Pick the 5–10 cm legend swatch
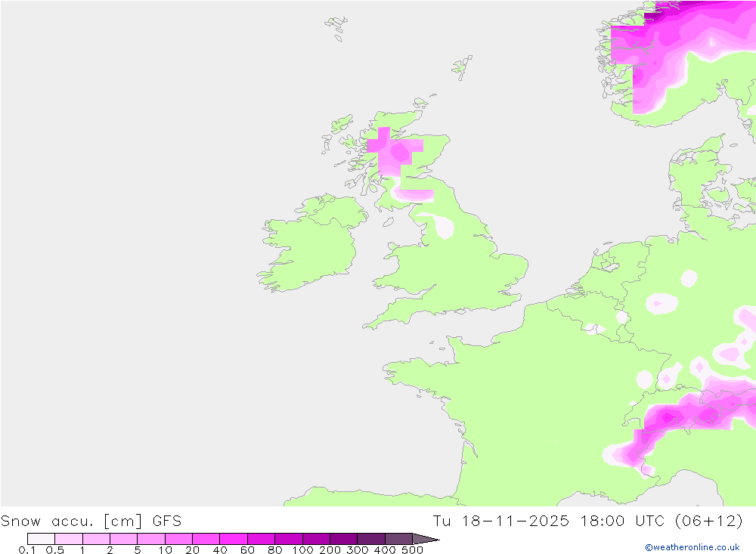The image size is (756, 554). click(151, 539)
